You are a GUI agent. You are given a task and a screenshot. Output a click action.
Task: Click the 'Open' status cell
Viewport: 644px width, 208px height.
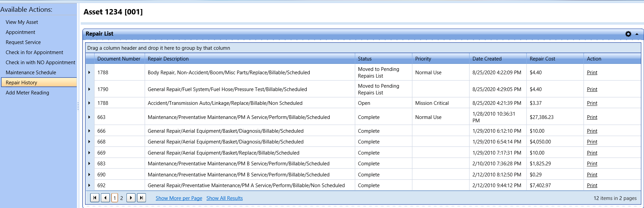[x=383, y=103]
